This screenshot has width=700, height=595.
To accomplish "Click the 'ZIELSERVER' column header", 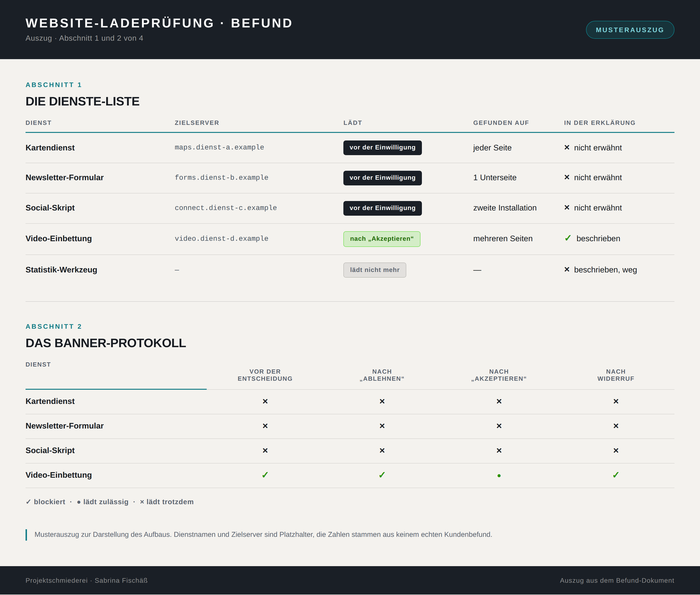I will pyautogui.click(x=197, y=123).
